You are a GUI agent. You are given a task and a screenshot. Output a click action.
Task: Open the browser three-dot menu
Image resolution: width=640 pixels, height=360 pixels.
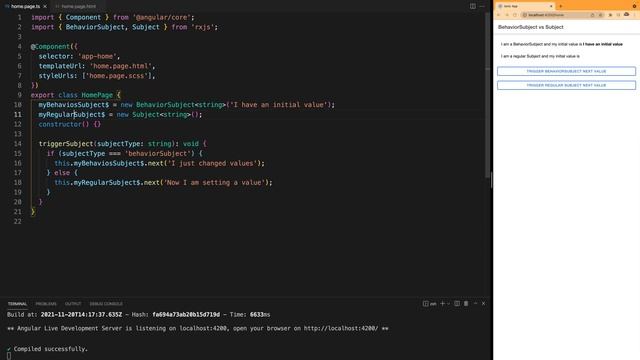635,15
